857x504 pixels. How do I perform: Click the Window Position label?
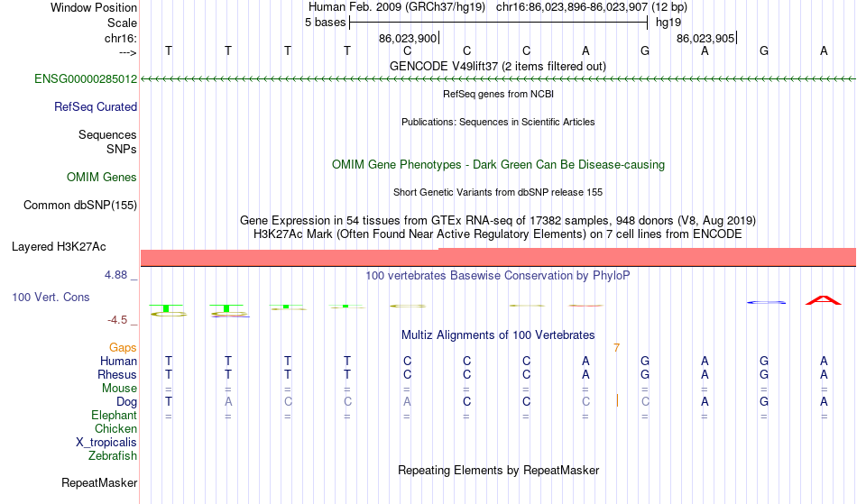click(x=94, y=7)
